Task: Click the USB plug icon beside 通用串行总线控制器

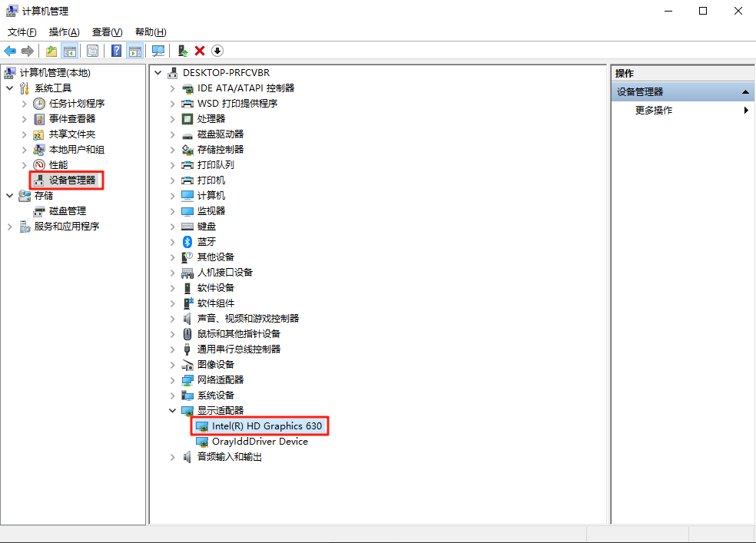Action: pyautogui.click(x=187, y=349)
